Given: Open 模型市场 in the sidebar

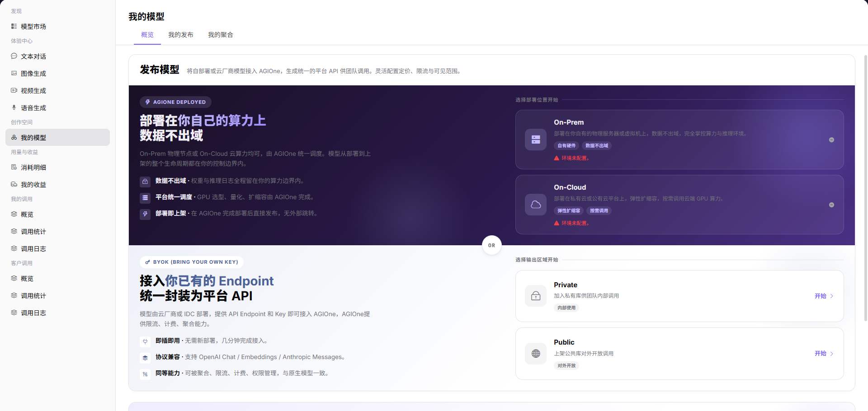Looking at the screenshot, I should 57,26.
